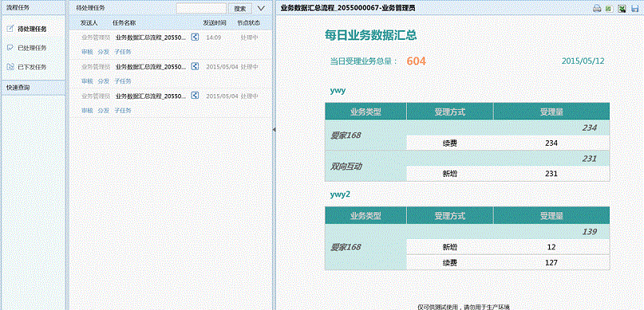The height and width of the screenshot is (310, 644).
Task: Click 子任务 under the third task
Action: 123,110
